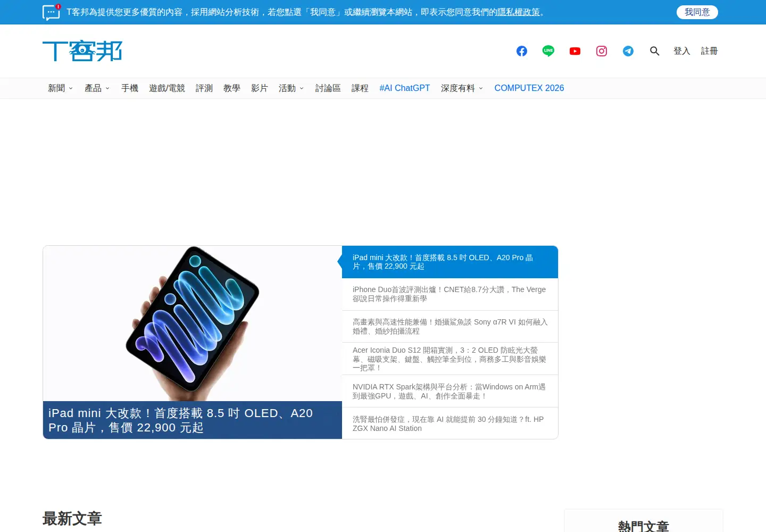Expand the 活動 menu dropdown

291,88
